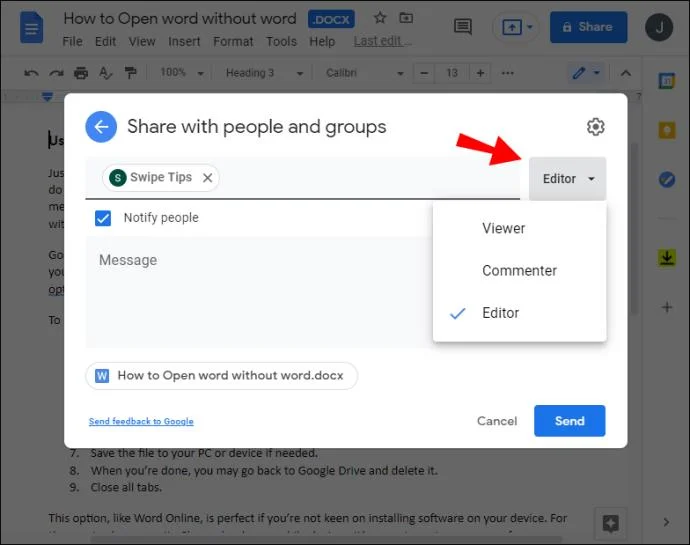
Task: Open the File menu
Action: coord(72,41)
